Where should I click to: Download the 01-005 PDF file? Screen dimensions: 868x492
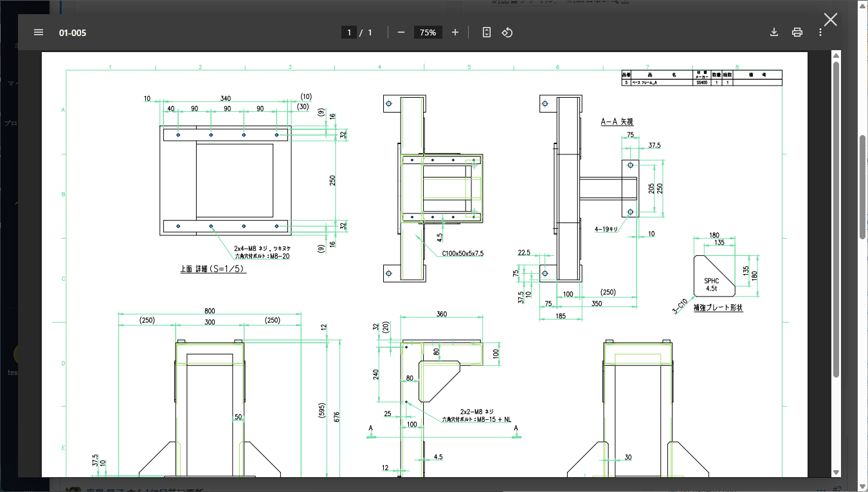(x=774, y=32)
